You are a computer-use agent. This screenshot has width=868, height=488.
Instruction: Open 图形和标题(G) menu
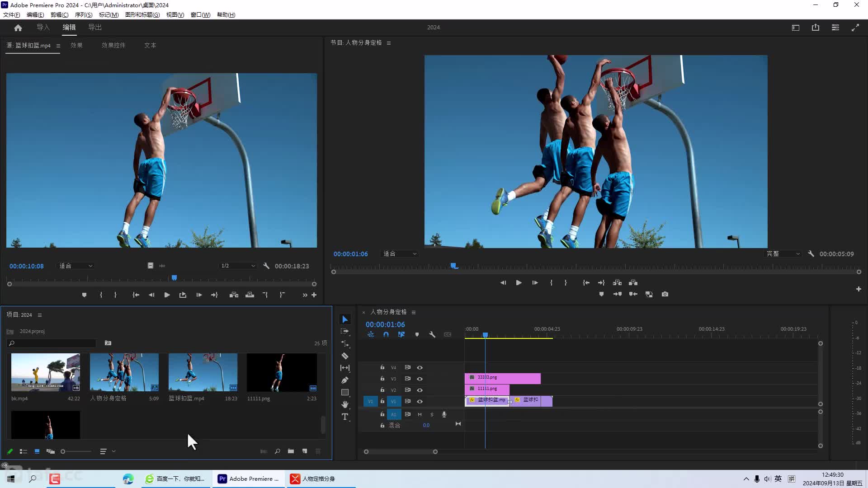(142, 15)
